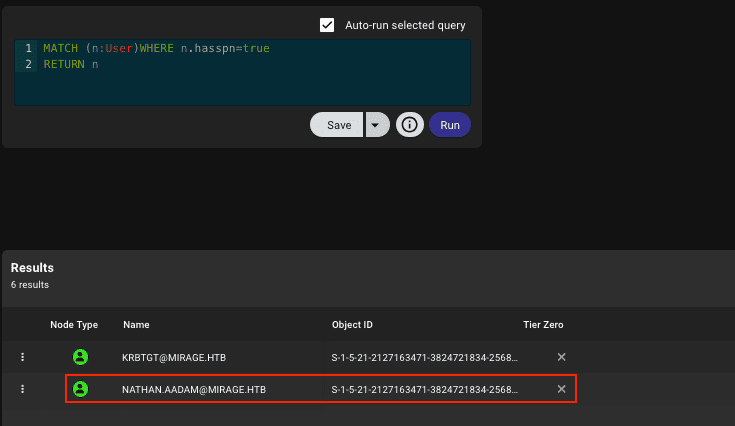Select the NATHAN.AADAM@MIRAGE.HTB result name
735x426 pixels.
(x=194, y=389)
